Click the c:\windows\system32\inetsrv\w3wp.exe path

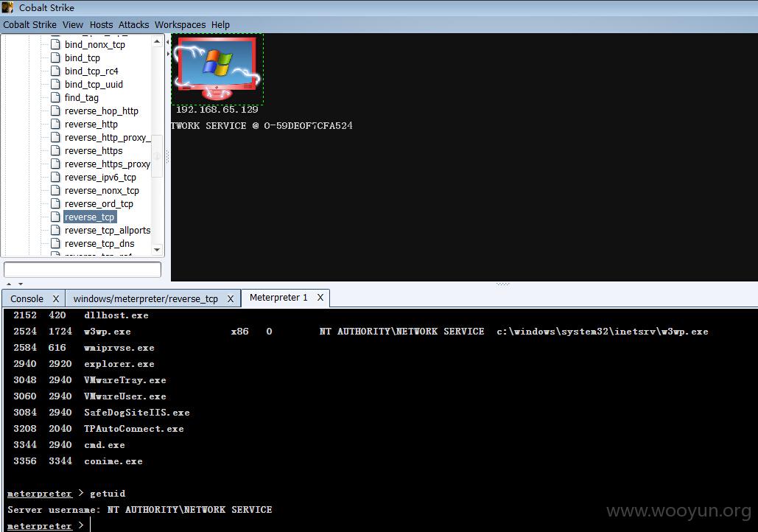(x=603, y=332)
